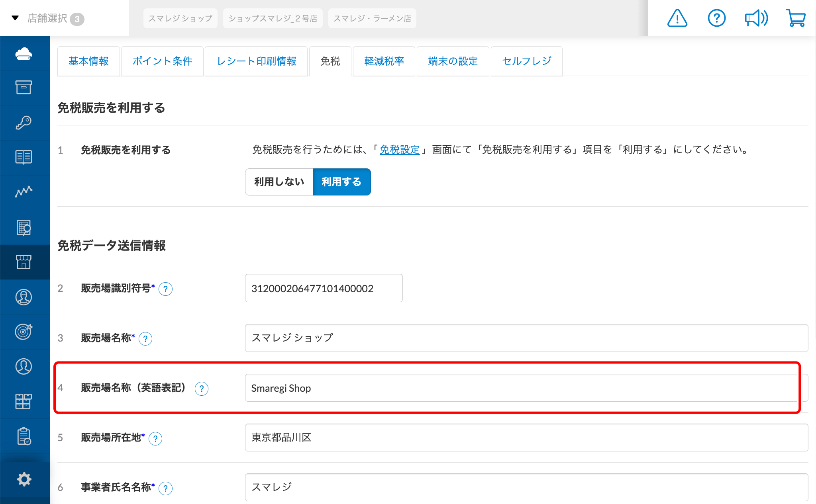
Task: Show help for 販売場名称（英語表記）
Action: [x=202, y=389]
